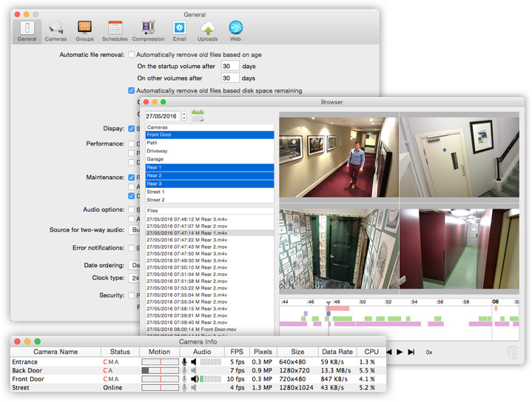Enable automatic removal of files based on age
This screenshot has height=402, width=532.
[x=132, y=55]
